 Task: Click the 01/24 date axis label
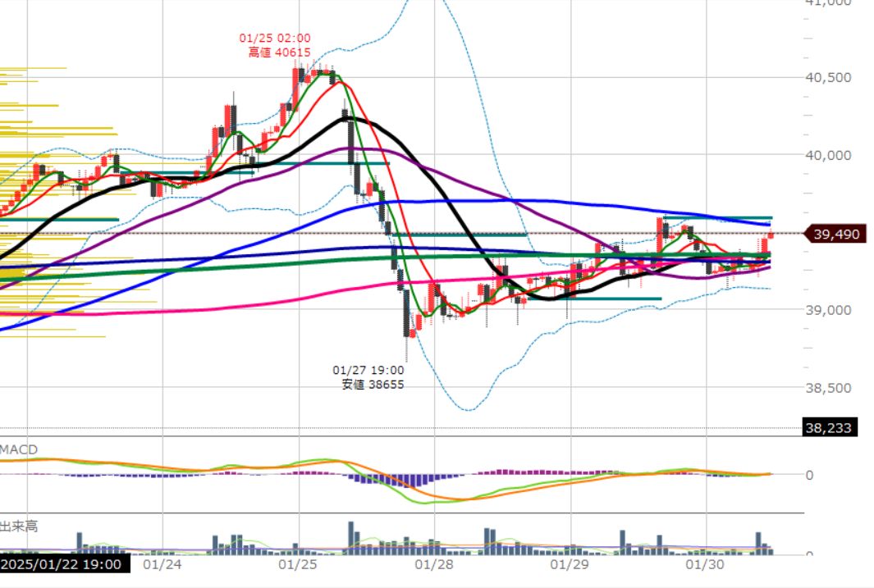tap(162, 564)
